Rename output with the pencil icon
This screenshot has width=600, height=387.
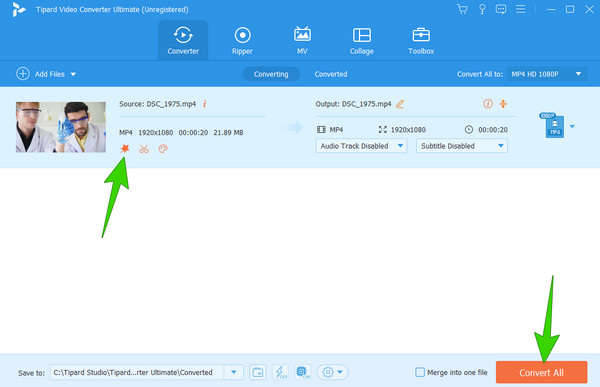[400, 104]
